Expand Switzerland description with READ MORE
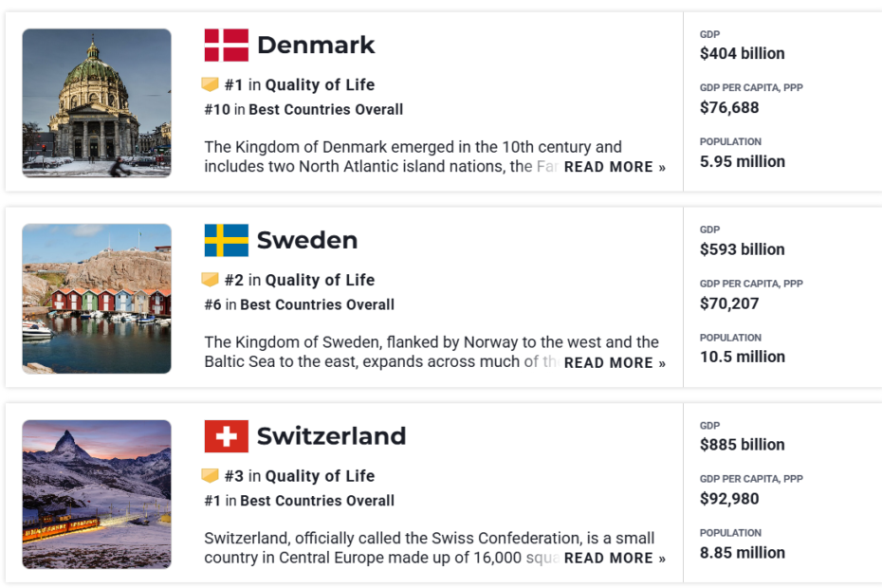 click(x=615, y=559)
